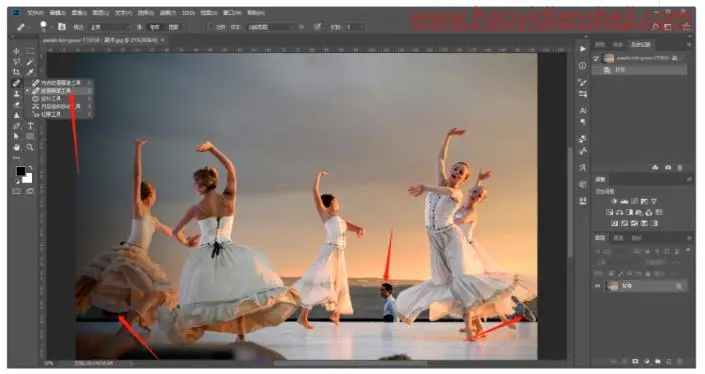Open the History panel flyout menu
Viewport: 705px width, 374px height.
pyautogui.click(x=689, y=45)
